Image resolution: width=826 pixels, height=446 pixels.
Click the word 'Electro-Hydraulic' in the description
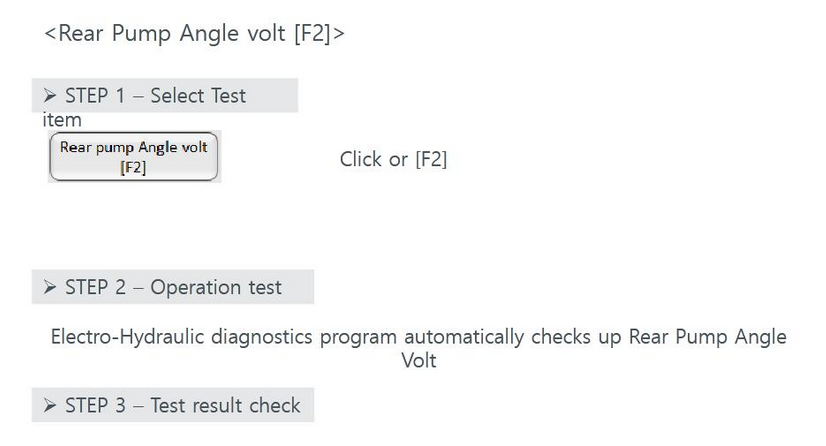click(127, 337)
